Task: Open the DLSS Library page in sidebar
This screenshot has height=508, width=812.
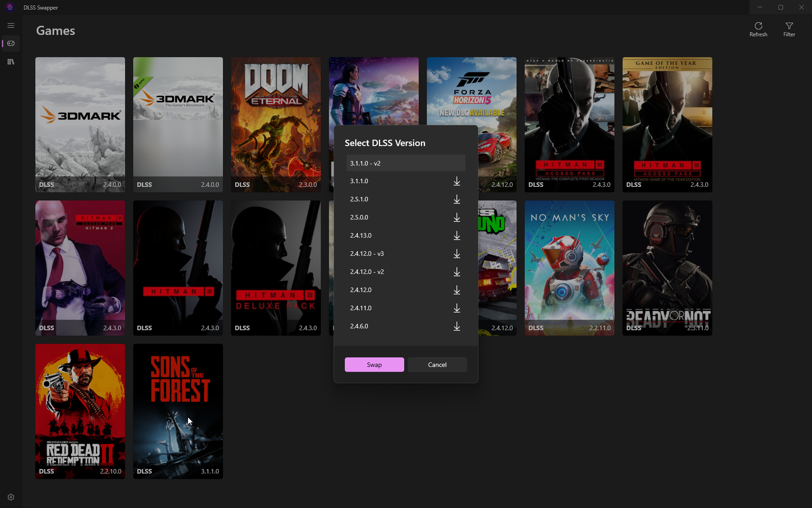Action: 11,62
